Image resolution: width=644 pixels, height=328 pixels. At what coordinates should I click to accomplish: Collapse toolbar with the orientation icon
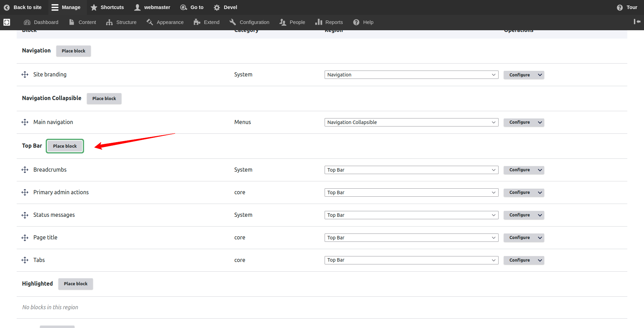[637, 22]
